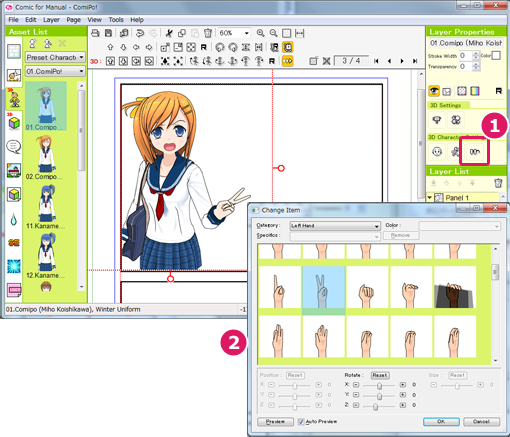
Task: Click the Print icon in the toolbar
Action: tap(95, 33)
